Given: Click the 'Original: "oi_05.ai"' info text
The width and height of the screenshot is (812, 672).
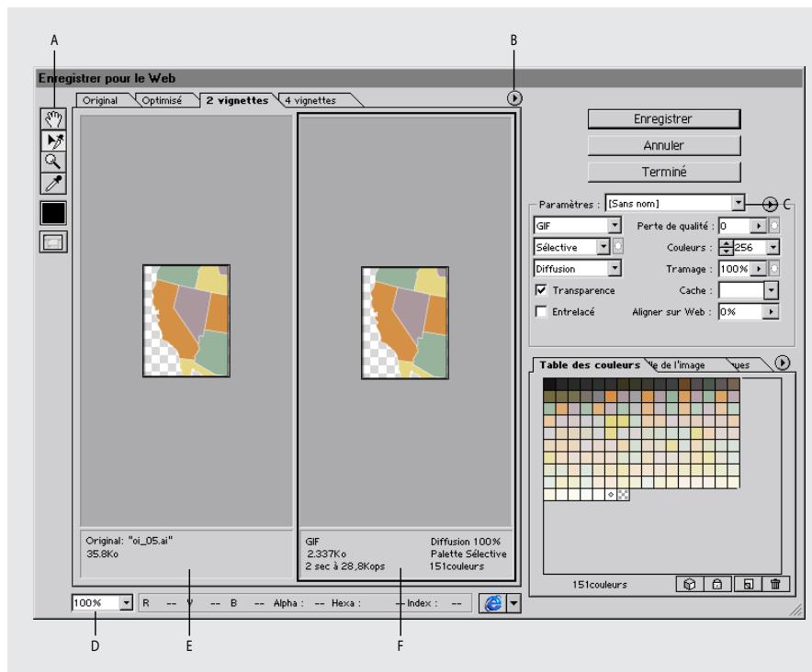Looking at the screenshot, I should (x=129, y=541).
